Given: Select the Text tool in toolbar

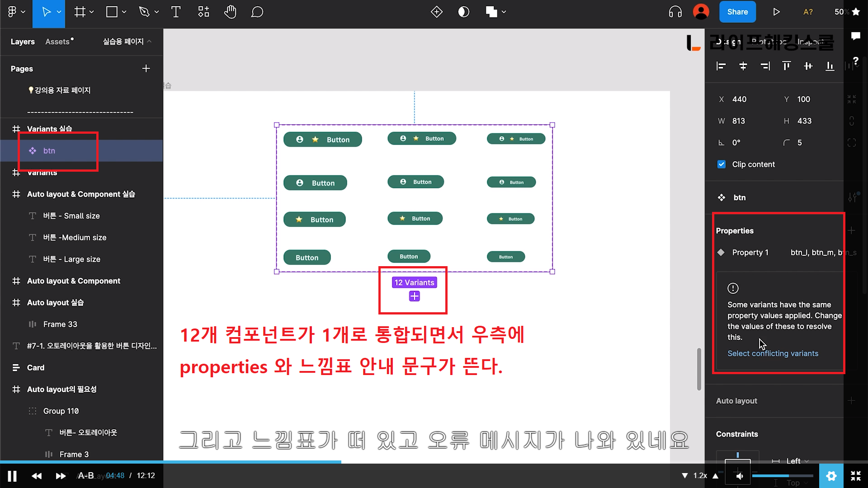Looking at the screenshot, I should click(x=176, y=12).
